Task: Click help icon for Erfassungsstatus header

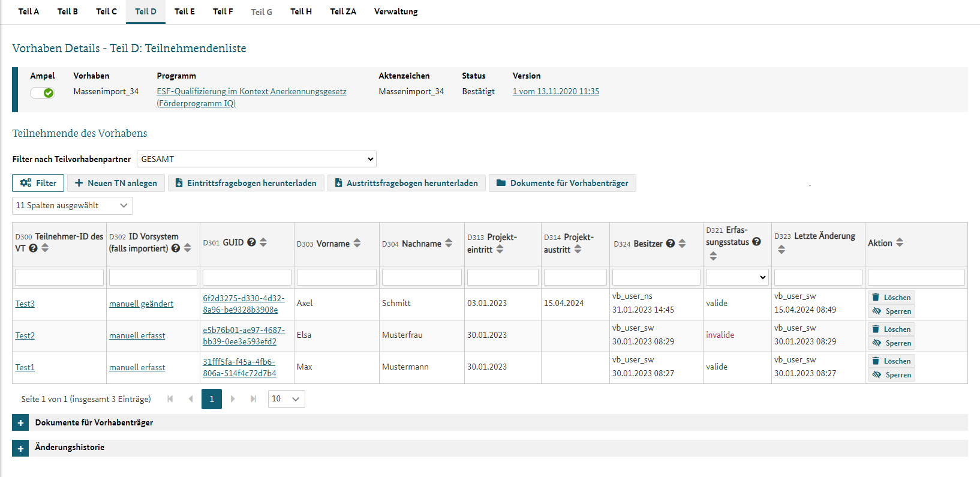Action: point(756,242)
